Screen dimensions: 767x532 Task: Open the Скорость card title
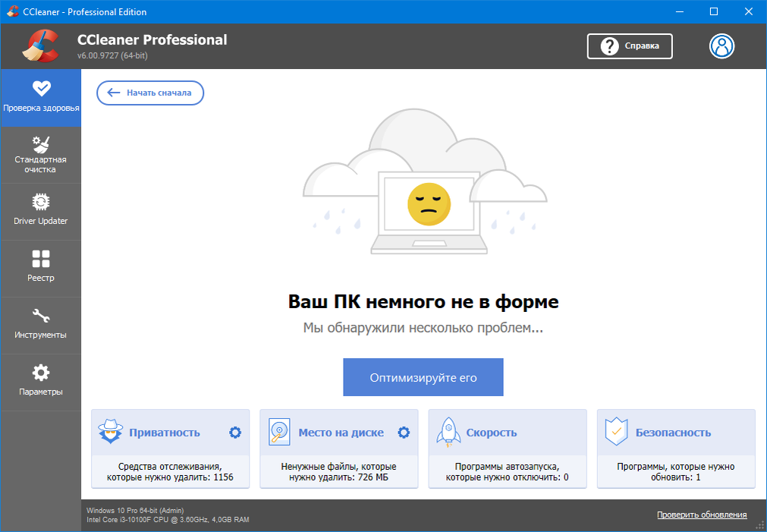[492, 433]
